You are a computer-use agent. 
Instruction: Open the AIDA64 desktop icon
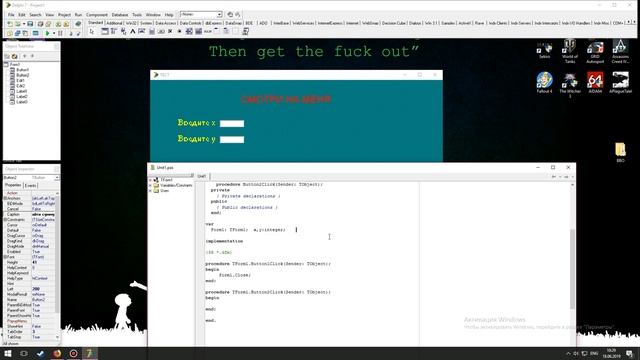pos(595,82)
